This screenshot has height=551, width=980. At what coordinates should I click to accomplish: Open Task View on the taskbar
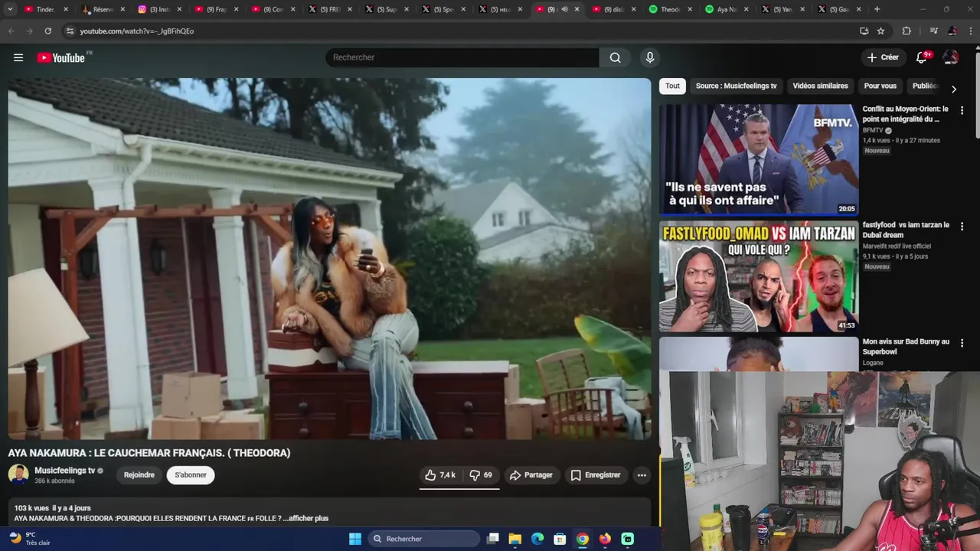[x=493, y=539]
